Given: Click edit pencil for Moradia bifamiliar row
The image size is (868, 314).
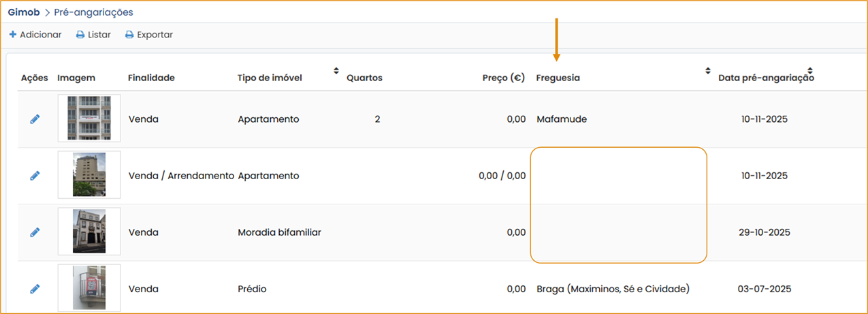Looking at the screenshot, I should (x=35, y=232).
